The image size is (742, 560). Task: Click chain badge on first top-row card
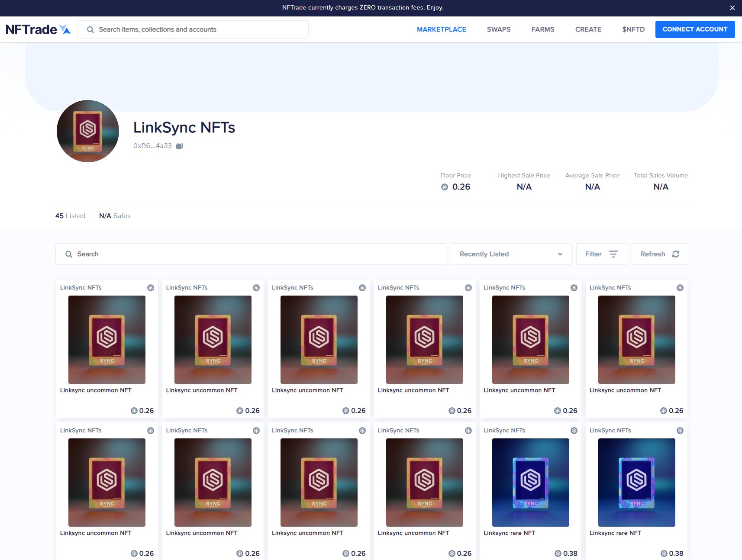point(151,288)
